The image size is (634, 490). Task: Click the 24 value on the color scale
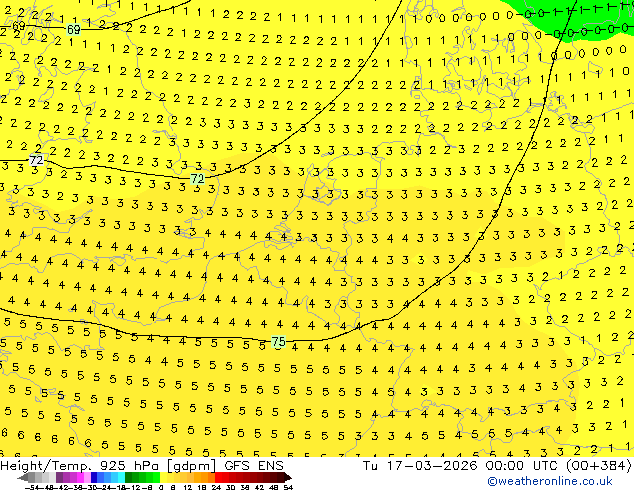pyautogui.click(x=216, y=488)
